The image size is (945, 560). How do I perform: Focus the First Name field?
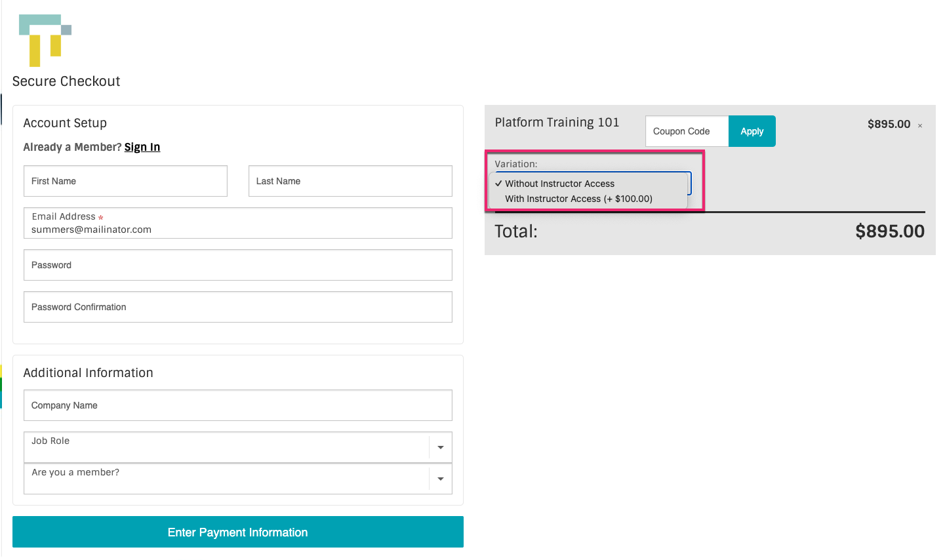[x=125, y=181]
